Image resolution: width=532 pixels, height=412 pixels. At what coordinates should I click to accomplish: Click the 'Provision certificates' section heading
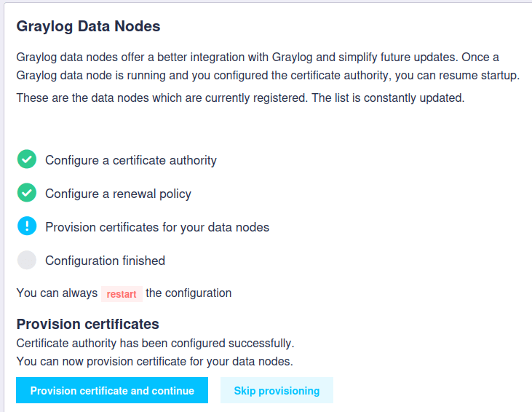click(87, 324)
